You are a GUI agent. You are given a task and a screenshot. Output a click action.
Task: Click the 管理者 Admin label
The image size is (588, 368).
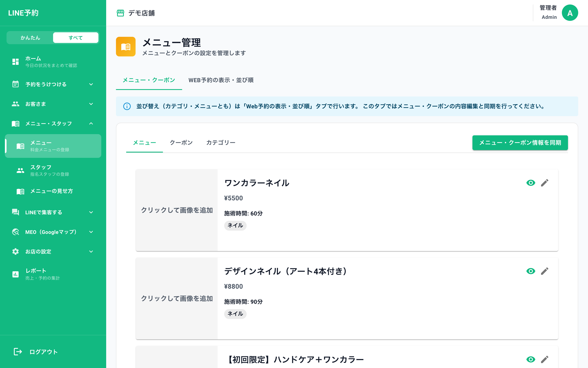[548, 12]
